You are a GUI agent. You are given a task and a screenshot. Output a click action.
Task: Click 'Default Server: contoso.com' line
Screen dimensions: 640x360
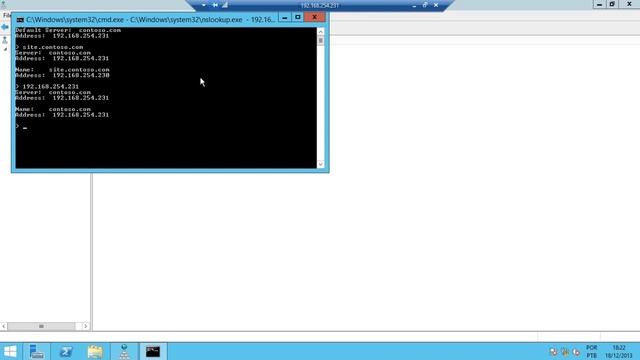(68, 30)
